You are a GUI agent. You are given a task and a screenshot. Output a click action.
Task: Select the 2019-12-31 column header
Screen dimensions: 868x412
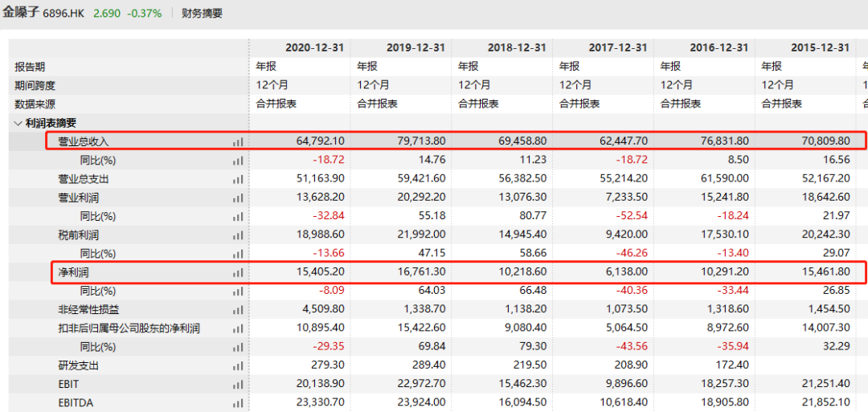coord(416,48)
